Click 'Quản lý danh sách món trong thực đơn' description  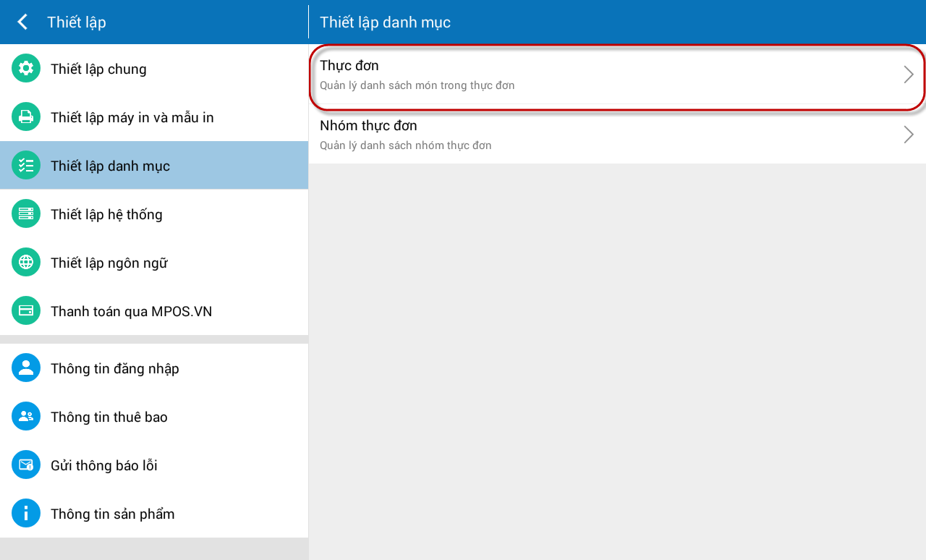coord(417,85)
